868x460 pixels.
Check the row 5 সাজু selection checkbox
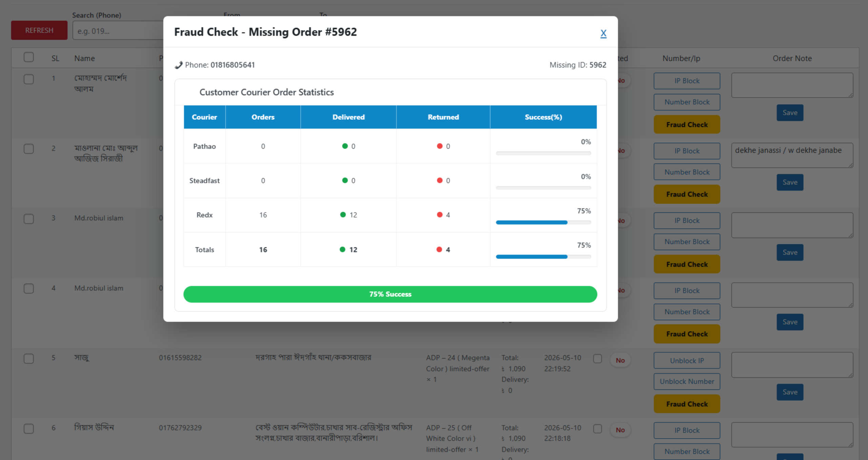(x=29, y=359)
